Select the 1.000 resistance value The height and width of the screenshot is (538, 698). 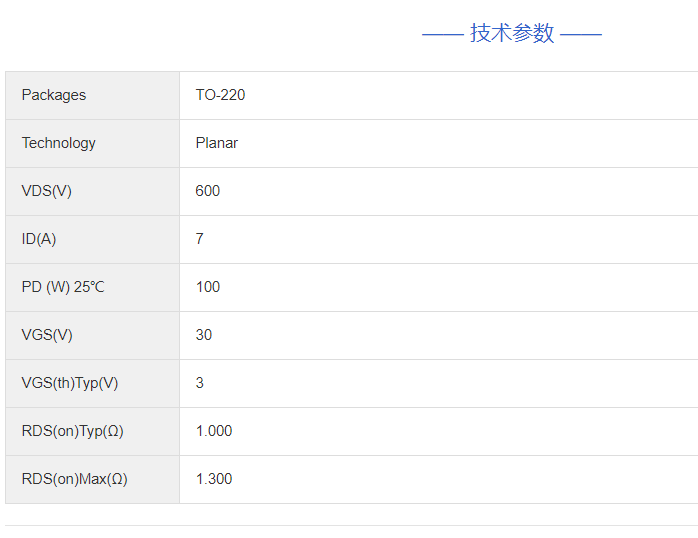214,431
